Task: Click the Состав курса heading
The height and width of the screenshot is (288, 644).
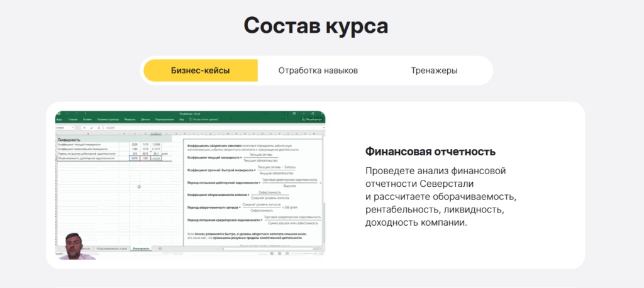Action: 316,26
